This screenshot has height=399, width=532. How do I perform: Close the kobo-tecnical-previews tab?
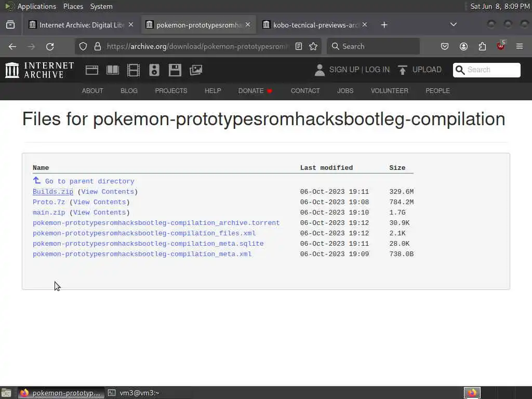tap(364, 25)
